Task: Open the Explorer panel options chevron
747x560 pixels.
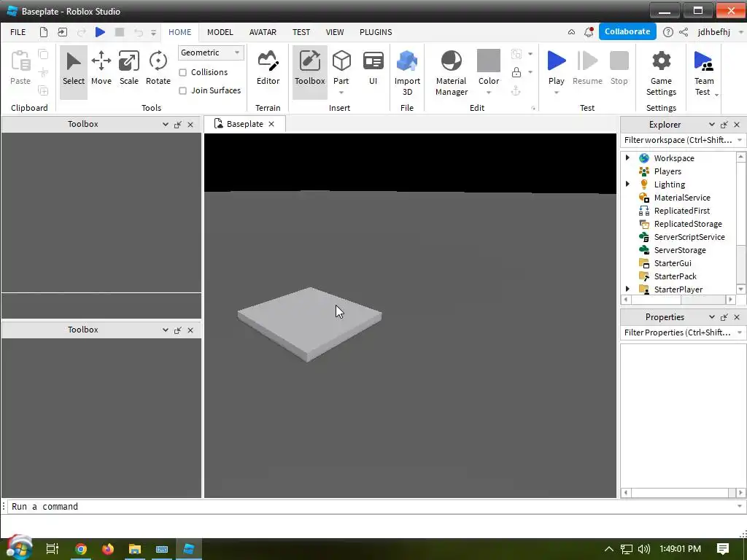Action: click(711, 124)
